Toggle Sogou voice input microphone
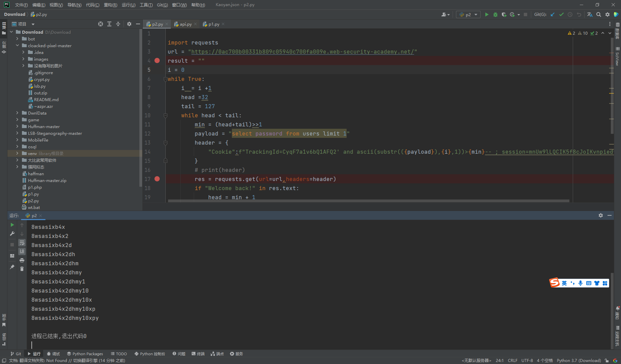Image resolution: width=621 pixels, height=364 pixels. point(580,283)
